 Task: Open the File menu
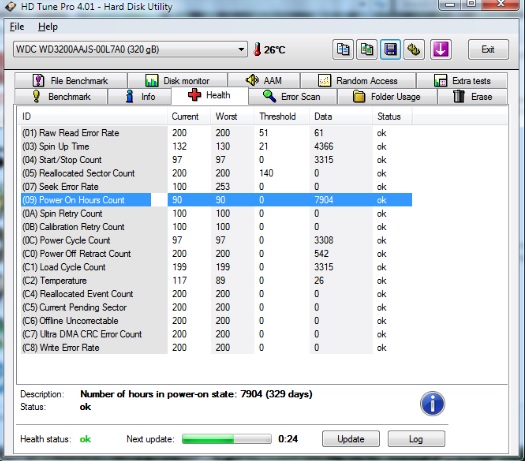click(x=17, y=26)
